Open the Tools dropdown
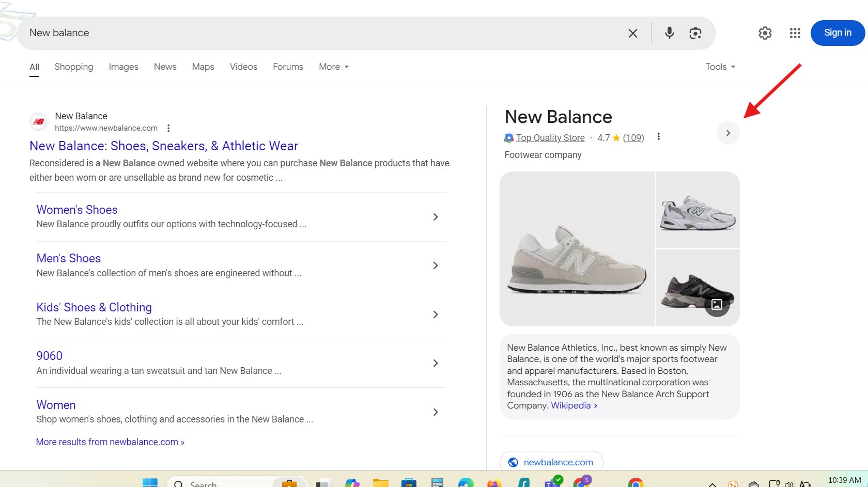 pos(719,67)
